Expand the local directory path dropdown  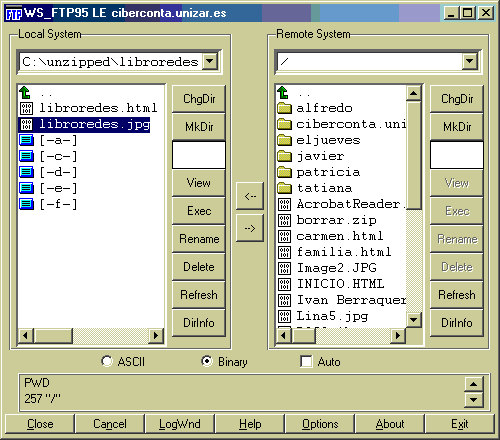pos(210,61)
